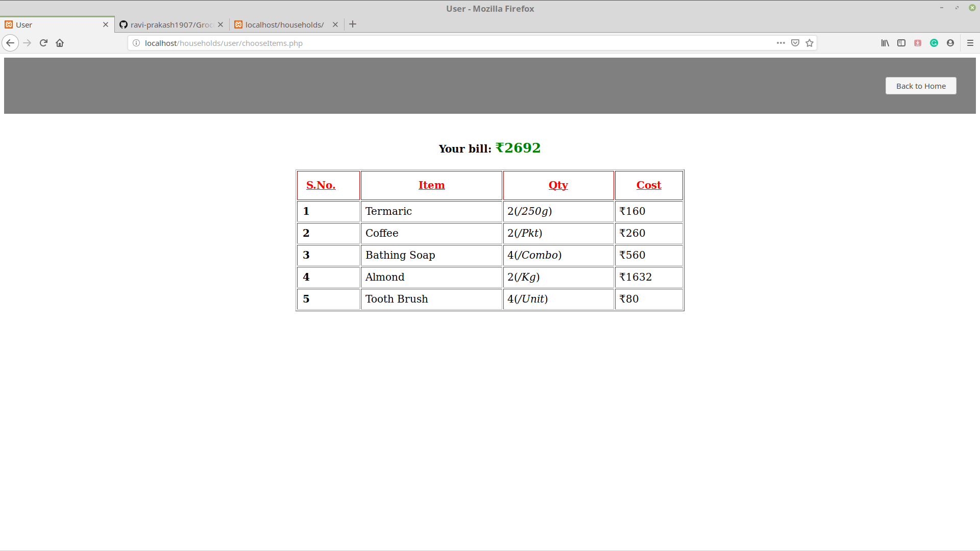Toggle the browser sidebar
Image resolution: width=980 pixels, height=551 pixels.
tap(901, 43)
